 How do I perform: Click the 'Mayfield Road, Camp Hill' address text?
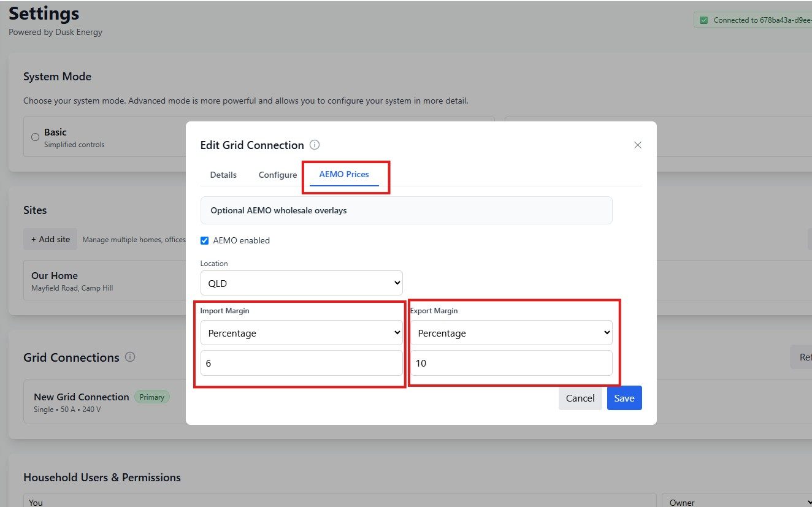pyautogui.click(x=72, y=288)
